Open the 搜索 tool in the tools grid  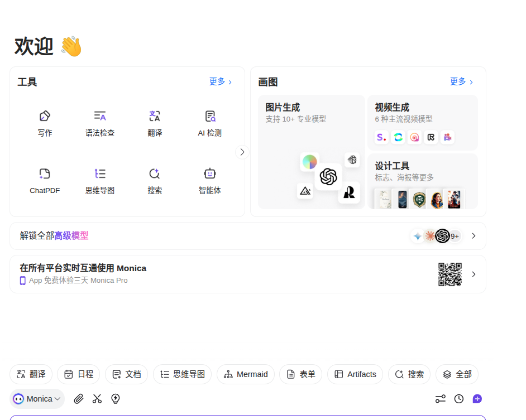click(x=155, y=181)
